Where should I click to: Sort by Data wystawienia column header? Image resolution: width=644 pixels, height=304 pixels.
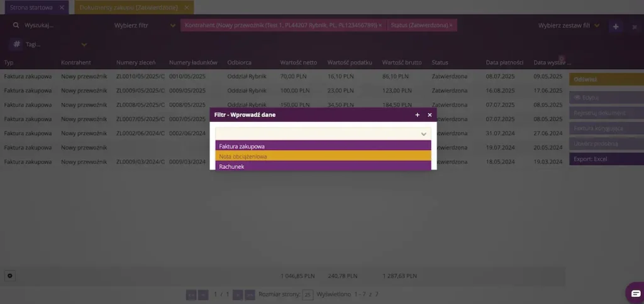(552, 63)
